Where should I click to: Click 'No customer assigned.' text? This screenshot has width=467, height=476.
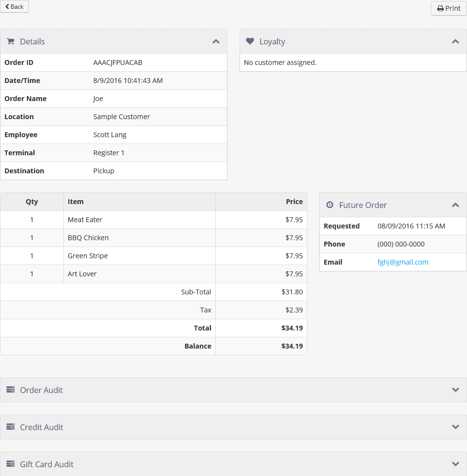[x=280, y=62]
